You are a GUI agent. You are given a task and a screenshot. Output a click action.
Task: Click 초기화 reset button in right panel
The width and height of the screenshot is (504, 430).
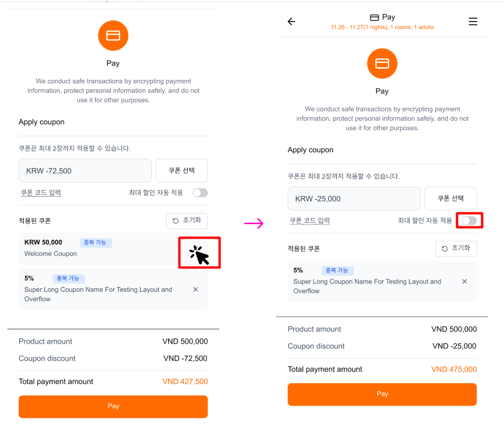click(456, 249)
